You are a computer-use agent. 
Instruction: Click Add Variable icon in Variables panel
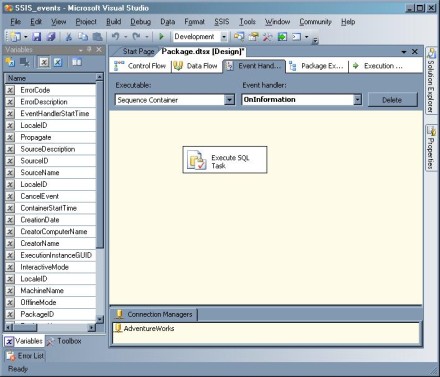[10, 62]
